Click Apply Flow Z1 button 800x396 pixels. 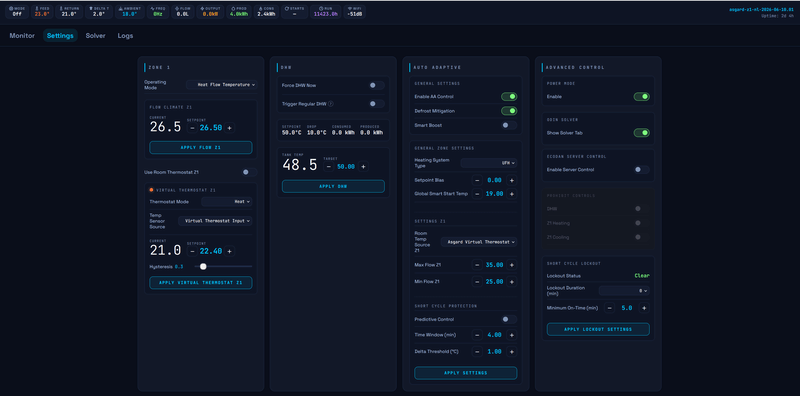201,147
